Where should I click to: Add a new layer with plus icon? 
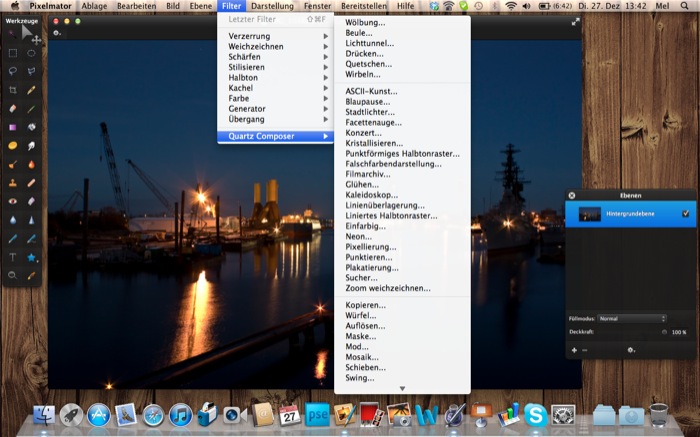pos(574,350)
